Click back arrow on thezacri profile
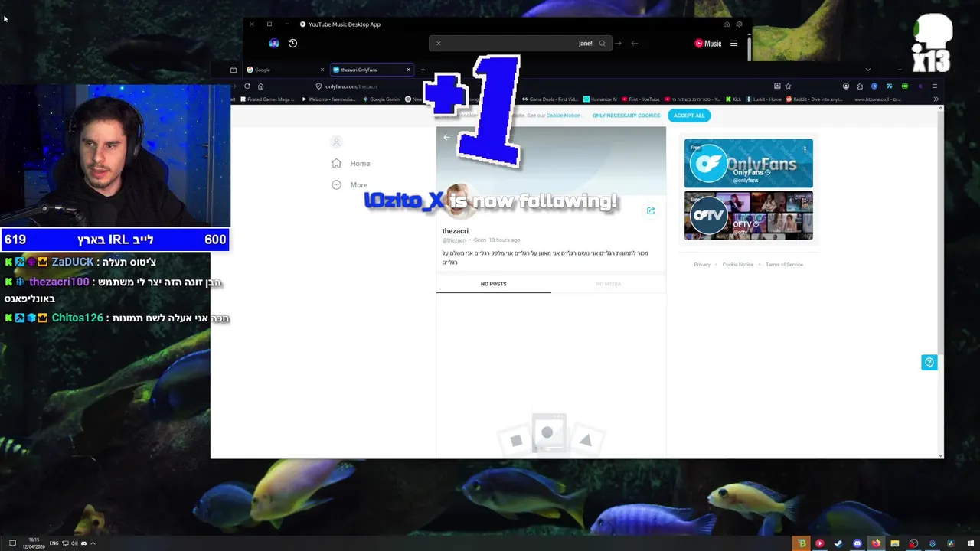The width and height of the screenshot is (980, 551). pos(446,138)
